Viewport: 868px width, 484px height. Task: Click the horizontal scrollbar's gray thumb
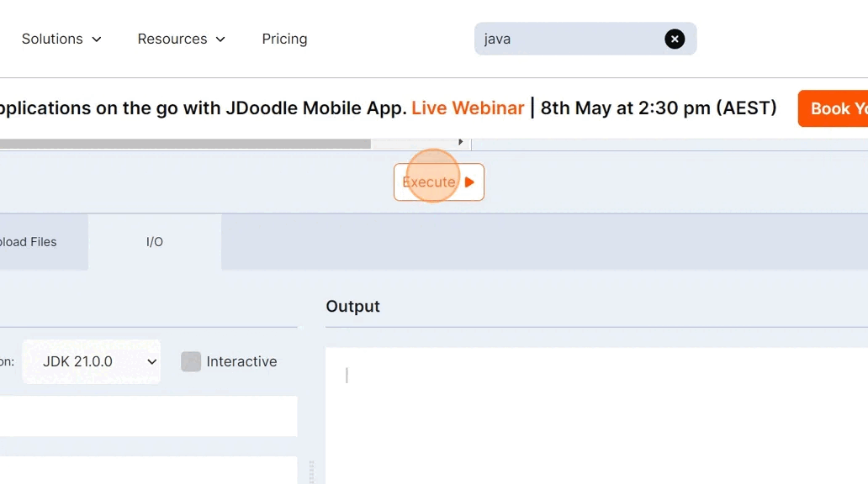(x=185, y=144)
